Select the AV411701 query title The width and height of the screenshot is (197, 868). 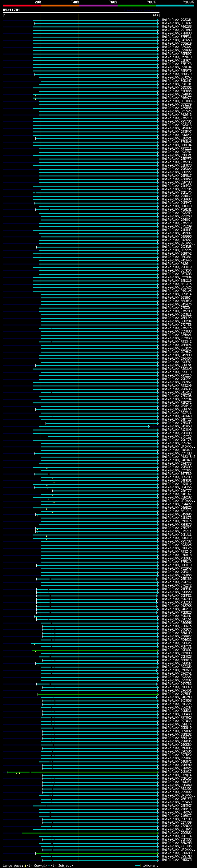coord(11,10)
